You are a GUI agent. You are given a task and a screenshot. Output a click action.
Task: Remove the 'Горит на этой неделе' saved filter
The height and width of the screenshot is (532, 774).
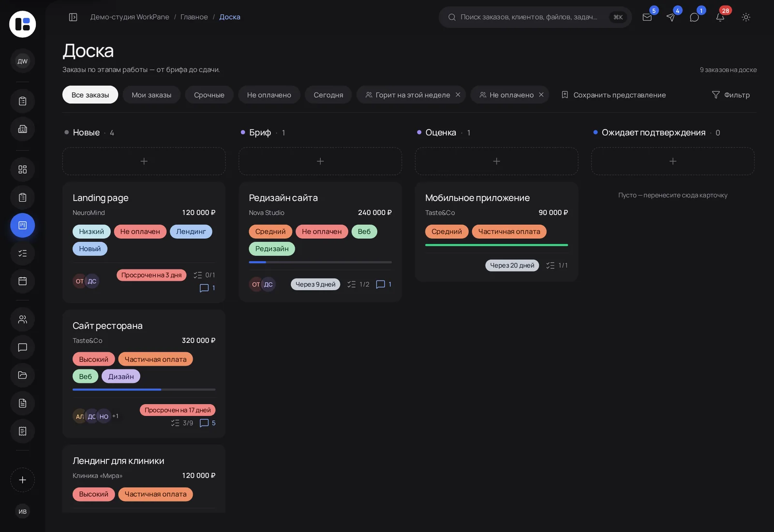pos(458,95)
